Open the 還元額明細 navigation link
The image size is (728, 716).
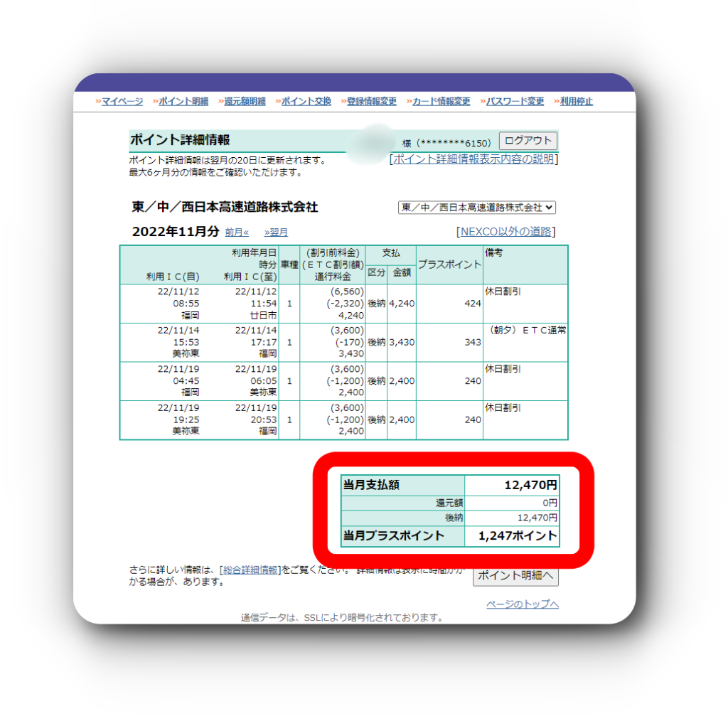tap(244, 102)
